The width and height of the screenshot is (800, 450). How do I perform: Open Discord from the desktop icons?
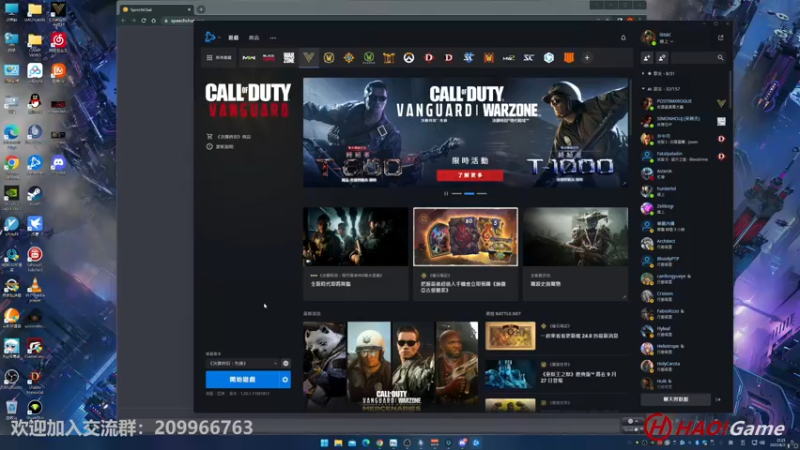[58, 165]
